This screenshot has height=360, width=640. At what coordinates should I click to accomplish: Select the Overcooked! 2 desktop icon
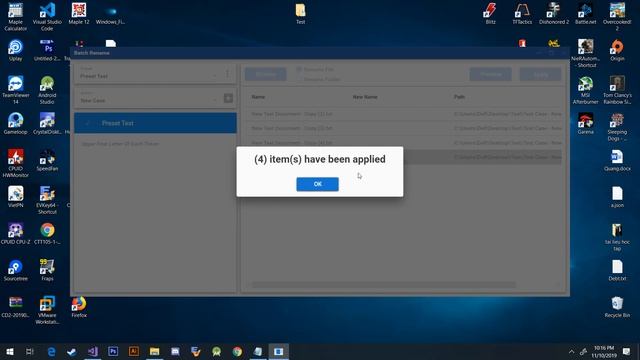[617, 17]
